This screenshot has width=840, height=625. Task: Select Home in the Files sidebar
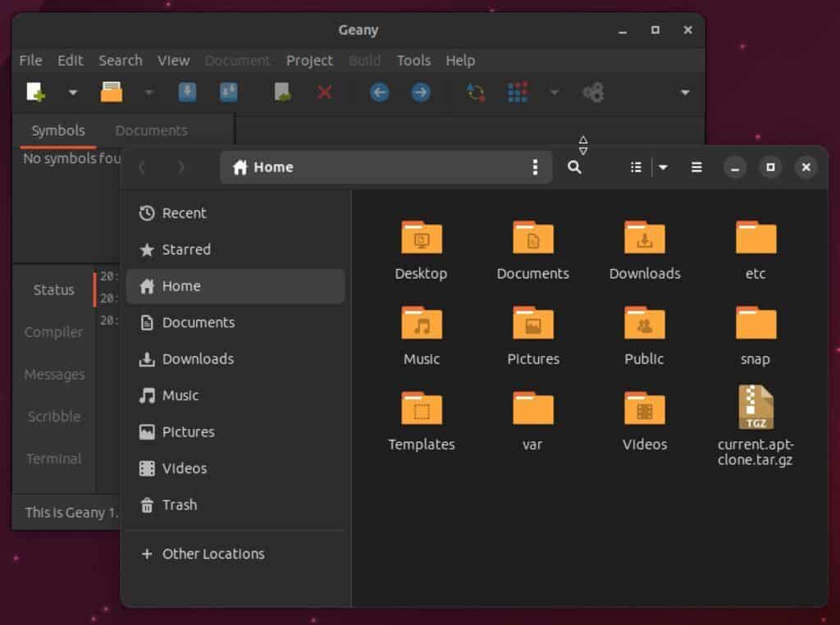(235, 286)
